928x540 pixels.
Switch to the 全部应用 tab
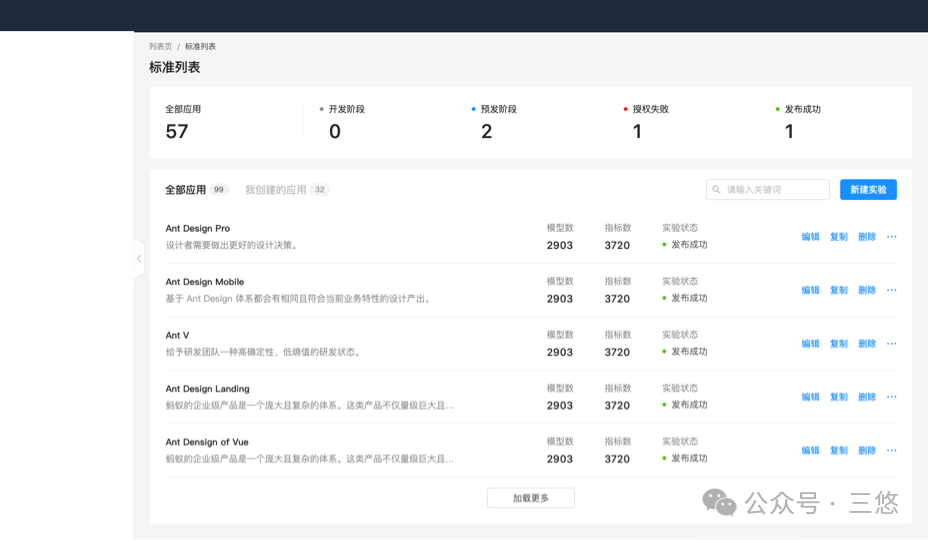[185, 190]
